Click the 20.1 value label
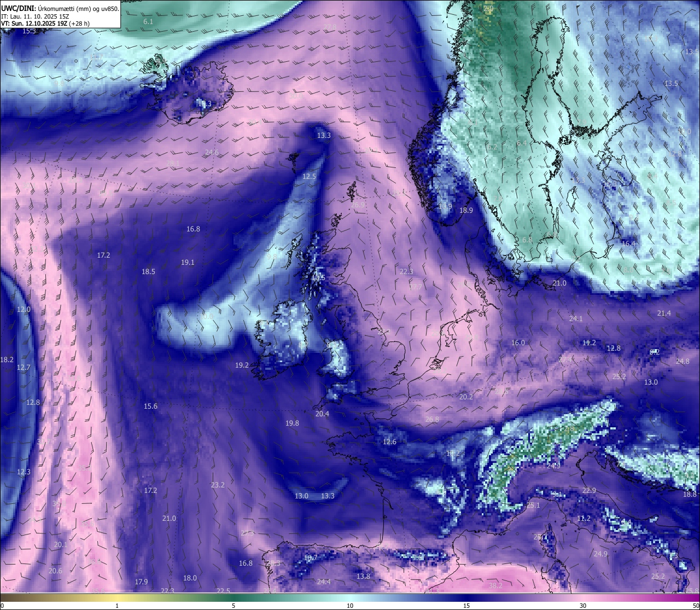700x610 pixels. [x=61, y=544]
